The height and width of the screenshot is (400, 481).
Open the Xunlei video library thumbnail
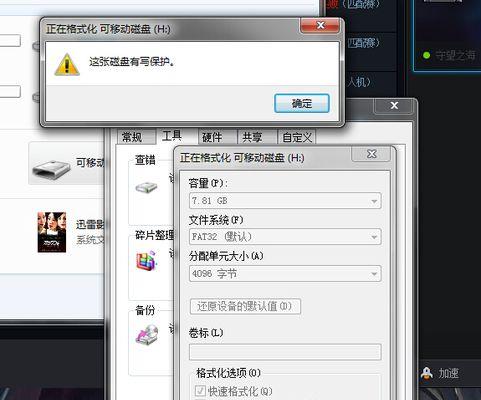[x=52, y=232]
